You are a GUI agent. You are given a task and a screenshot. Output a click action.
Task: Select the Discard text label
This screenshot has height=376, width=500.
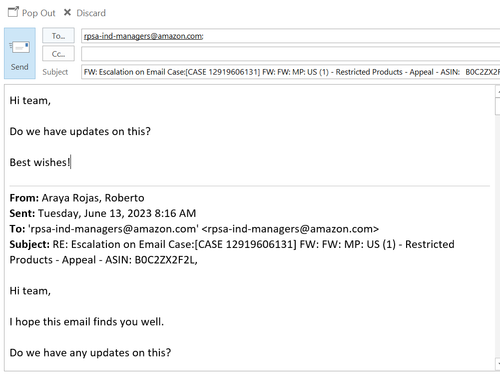click(91, 13)
